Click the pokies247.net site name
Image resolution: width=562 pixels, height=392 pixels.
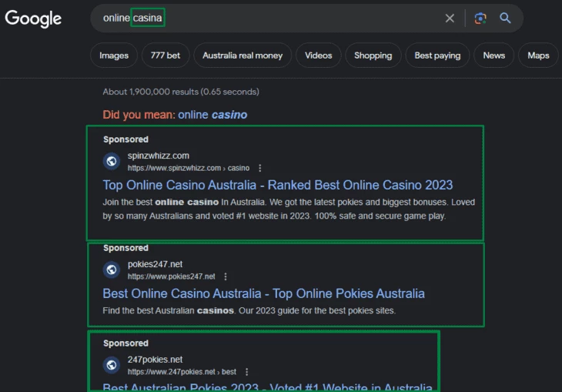coord(156,264)
